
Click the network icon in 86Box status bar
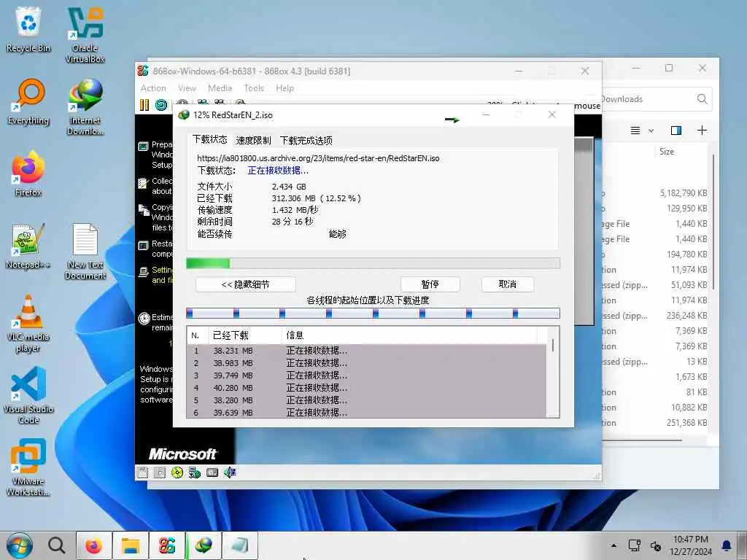click(x=194, y=472)
